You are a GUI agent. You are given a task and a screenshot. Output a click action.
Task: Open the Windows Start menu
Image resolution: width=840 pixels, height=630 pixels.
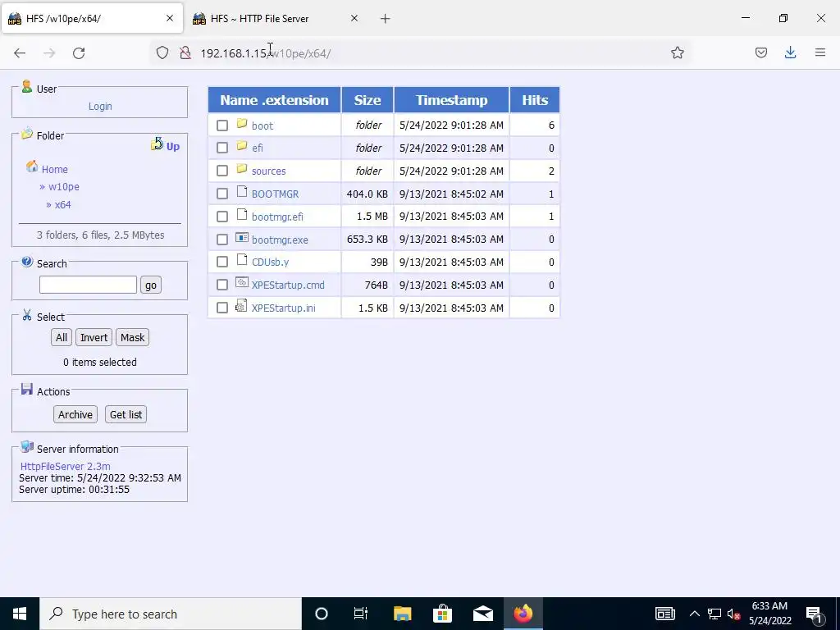[x=20, y=614]
